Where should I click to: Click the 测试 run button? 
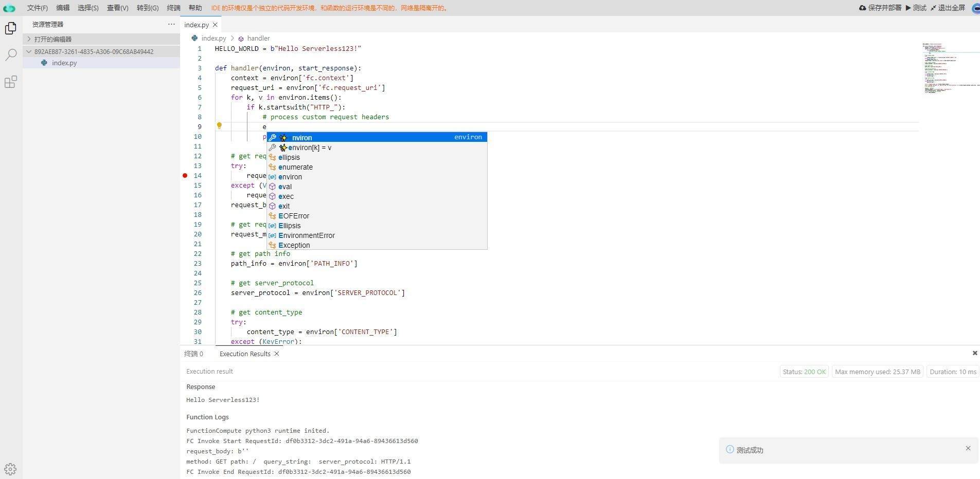pos(916,8)
